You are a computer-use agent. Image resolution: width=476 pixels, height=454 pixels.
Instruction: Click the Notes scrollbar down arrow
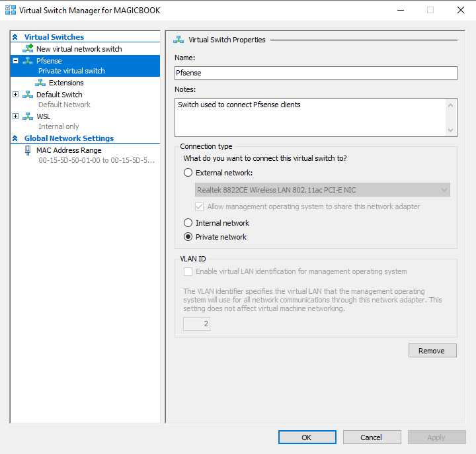click(450, 130)
